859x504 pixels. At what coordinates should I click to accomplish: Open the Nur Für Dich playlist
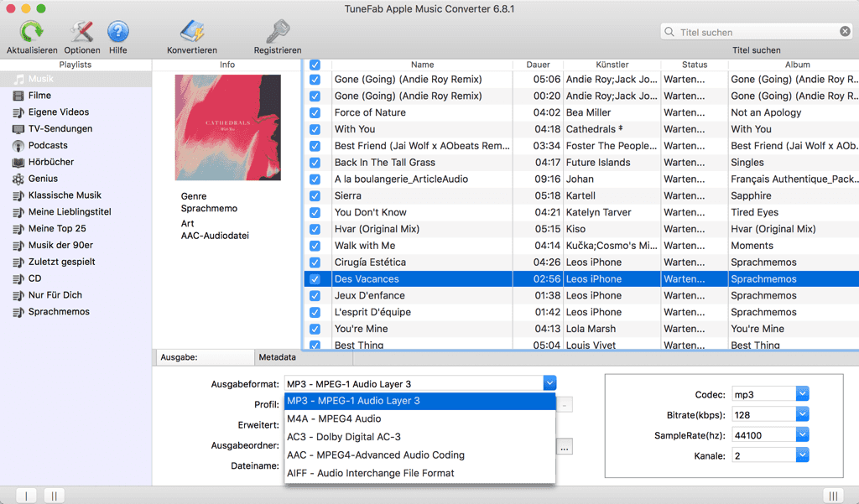tap(75, 294)
